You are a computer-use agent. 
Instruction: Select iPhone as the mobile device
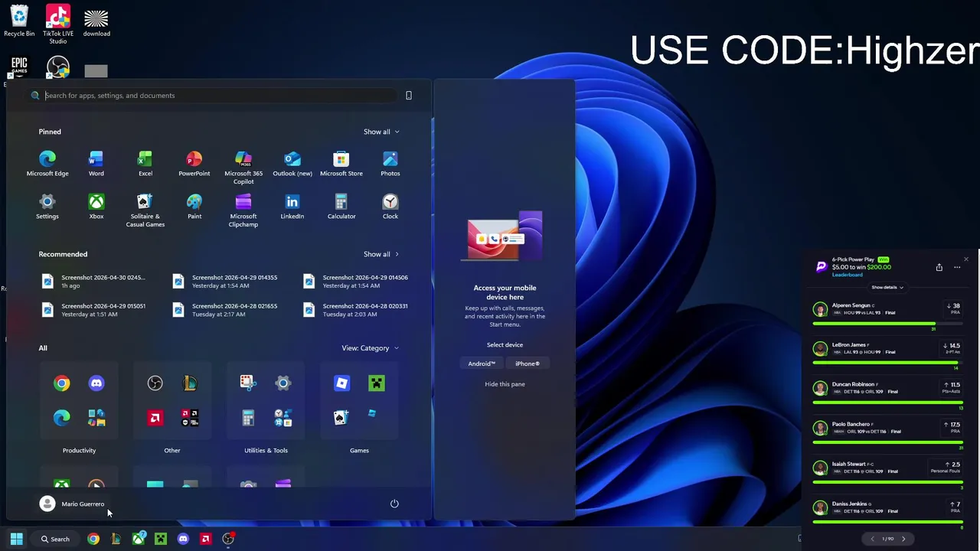coord(528,364)
